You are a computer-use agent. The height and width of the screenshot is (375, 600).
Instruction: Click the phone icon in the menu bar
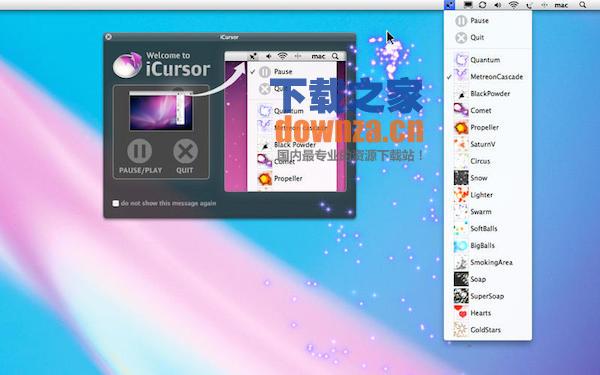point(529,5)
